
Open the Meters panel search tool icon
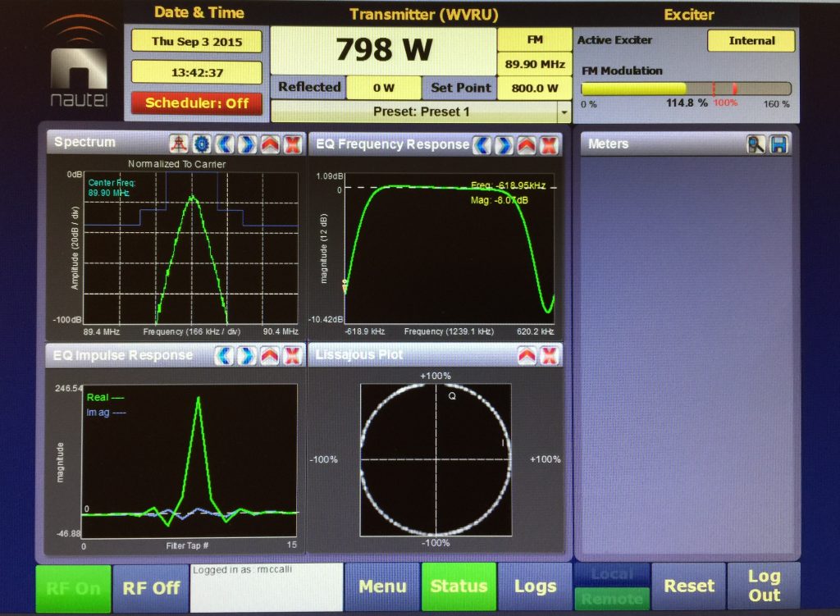[756, 144]
